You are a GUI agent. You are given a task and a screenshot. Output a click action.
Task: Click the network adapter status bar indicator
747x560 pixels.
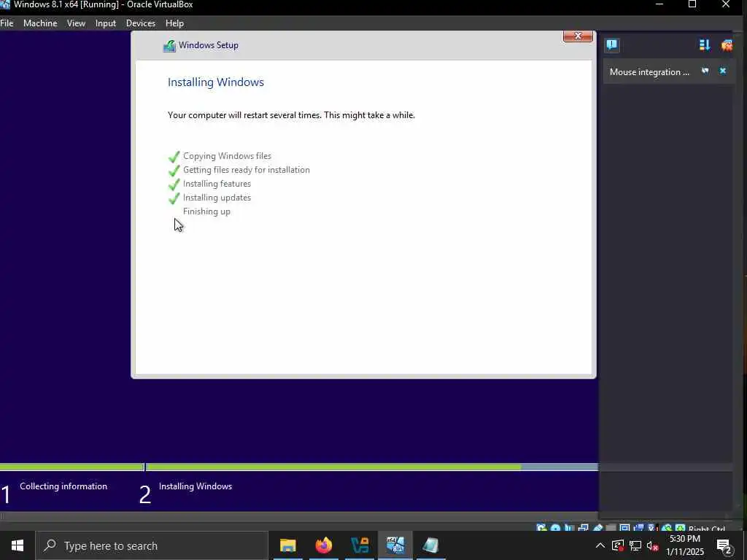583,528
